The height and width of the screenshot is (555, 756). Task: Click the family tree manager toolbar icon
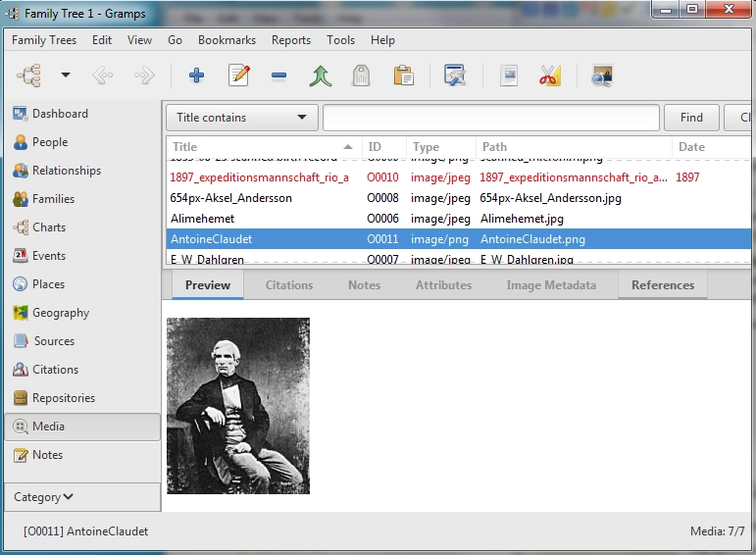pos(29,76)
